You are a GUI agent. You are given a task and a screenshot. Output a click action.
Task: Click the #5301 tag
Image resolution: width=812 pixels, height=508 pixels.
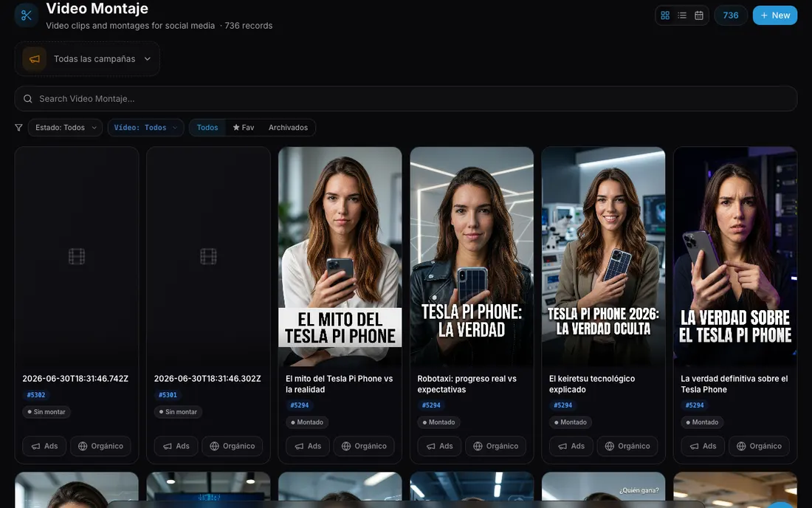168,394
